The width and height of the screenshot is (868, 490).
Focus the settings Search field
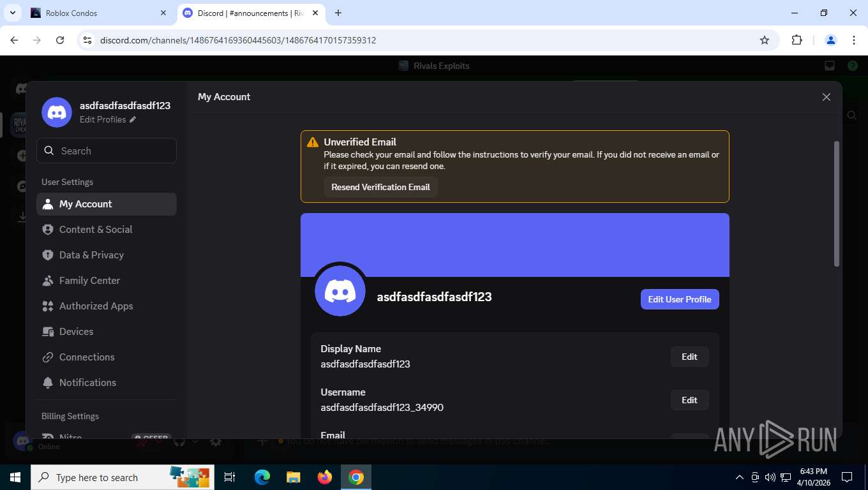107,151
